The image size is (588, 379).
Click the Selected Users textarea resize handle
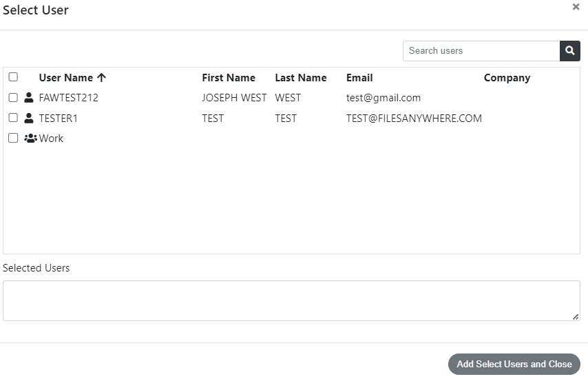pos(576,317)
